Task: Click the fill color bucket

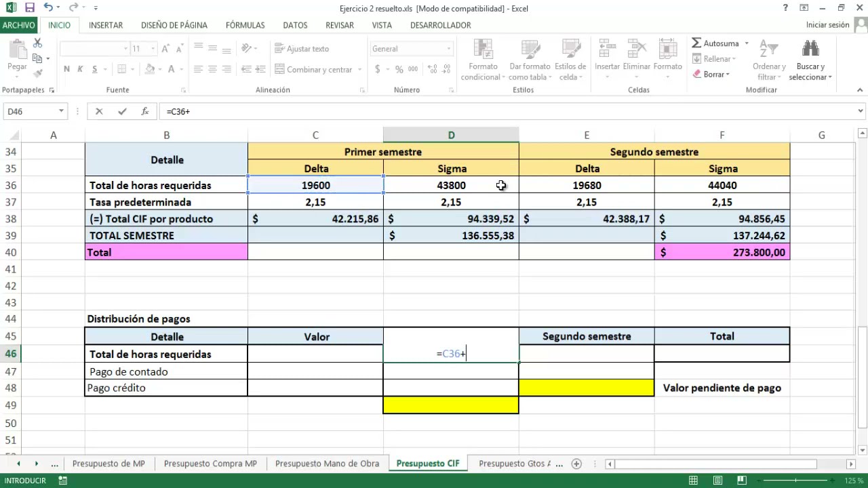Action: pos(150,69)
